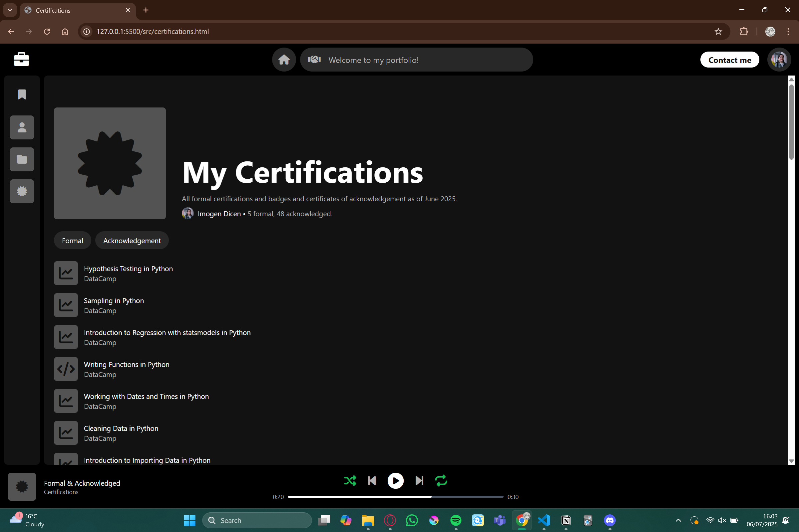Open the person profile sidebar icon
This screenshot has width=799, height=532.
coord(22,127)
